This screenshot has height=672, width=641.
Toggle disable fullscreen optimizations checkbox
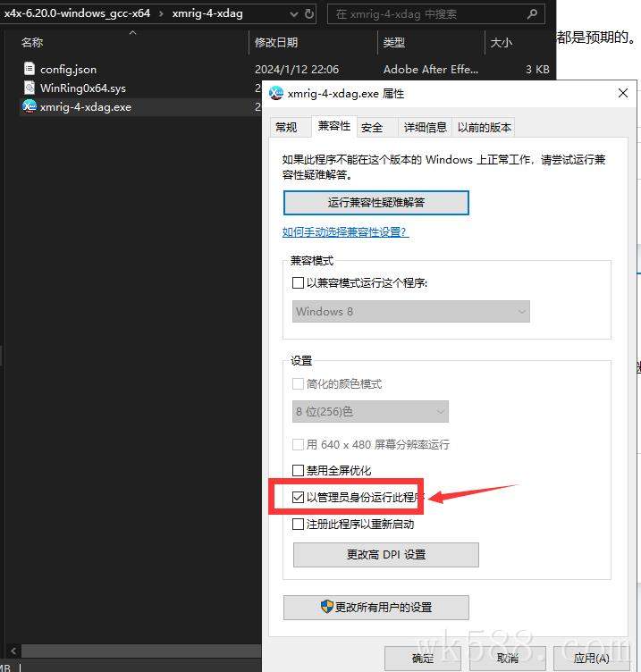(298, 470)
